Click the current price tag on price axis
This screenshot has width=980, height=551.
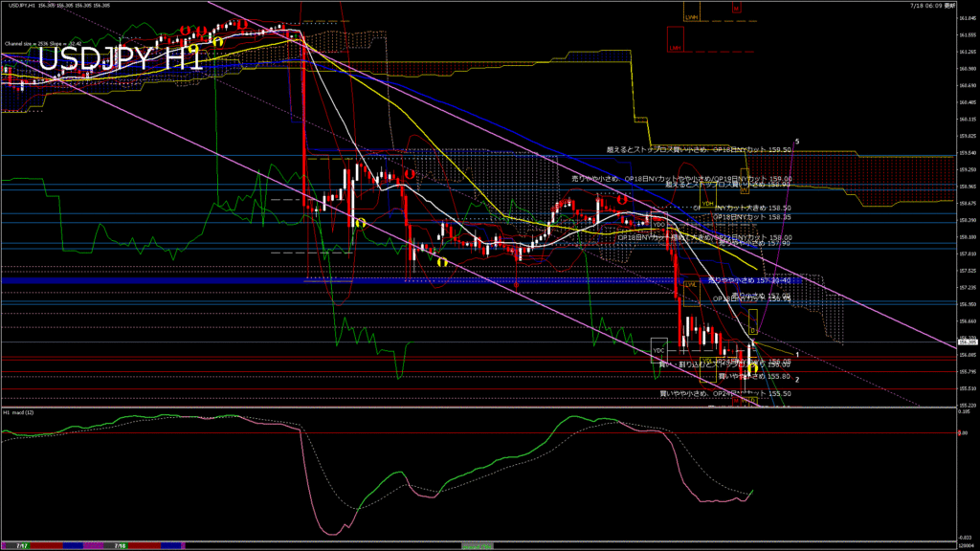[x=967, y=342]
